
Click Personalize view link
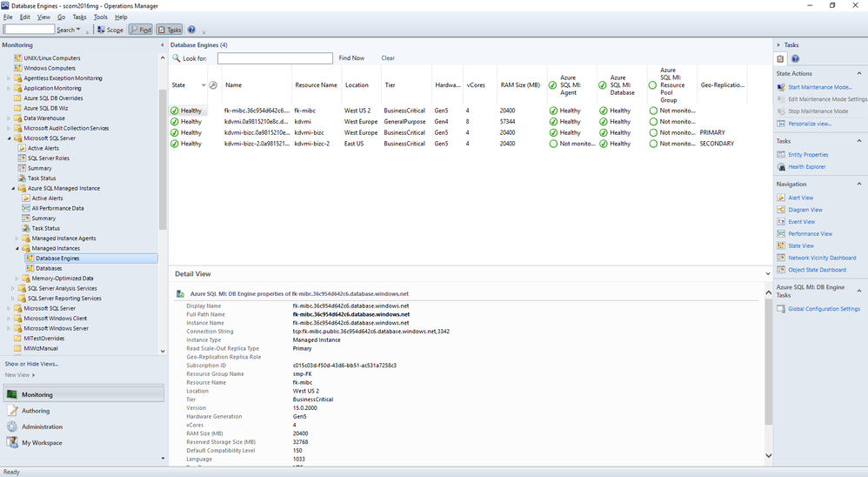click(810, 124)
